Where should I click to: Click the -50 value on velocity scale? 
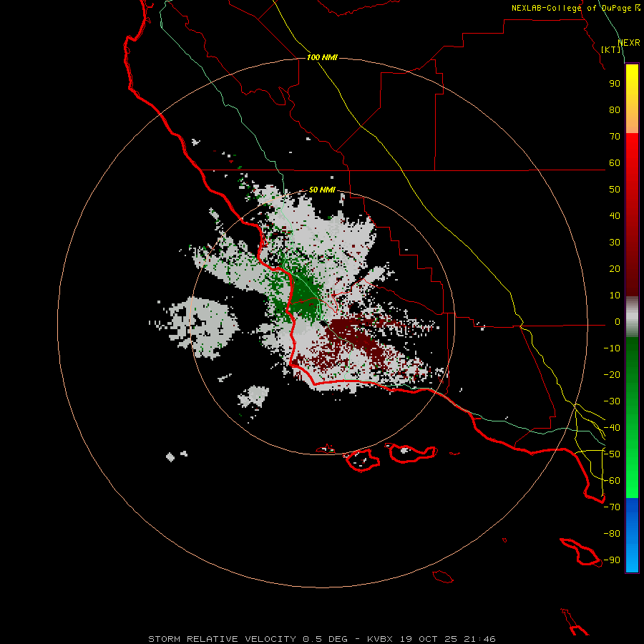612,454
